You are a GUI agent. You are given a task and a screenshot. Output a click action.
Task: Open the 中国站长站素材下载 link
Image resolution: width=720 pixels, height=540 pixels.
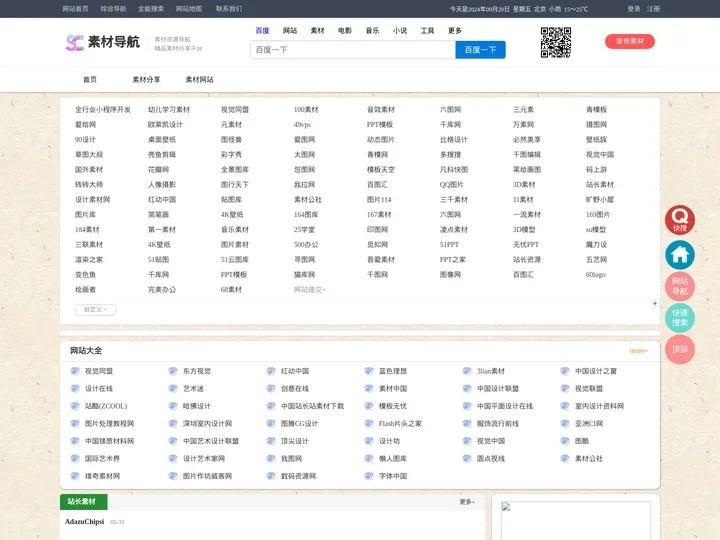pyautogui.click(x=312, y=406)
